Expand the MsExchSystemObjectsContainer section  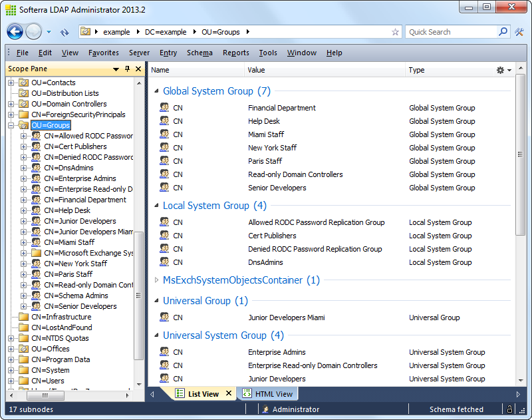click(x=156, y=280)
